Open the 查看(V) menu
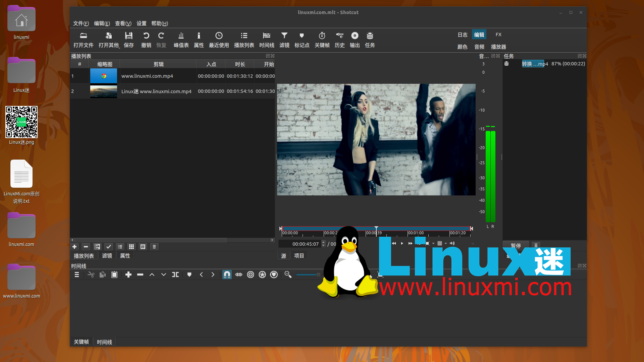 123,23
